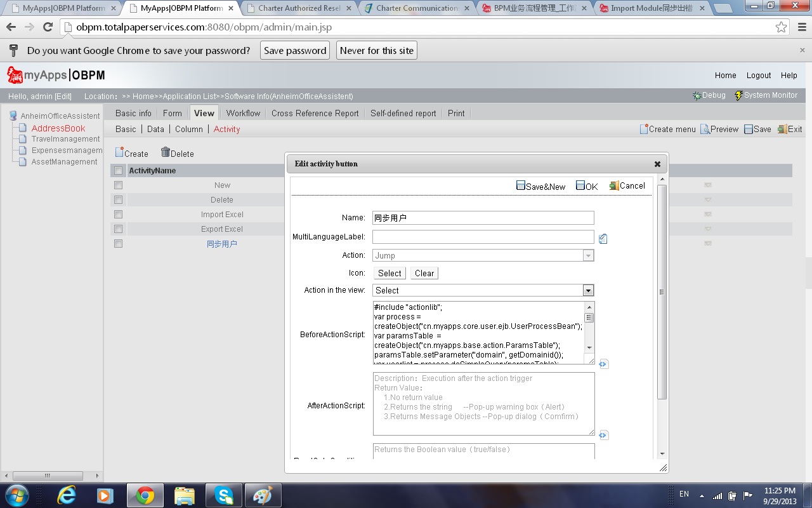Open Skype from the taskbar

pyautogui.click(x=223, y=495)
